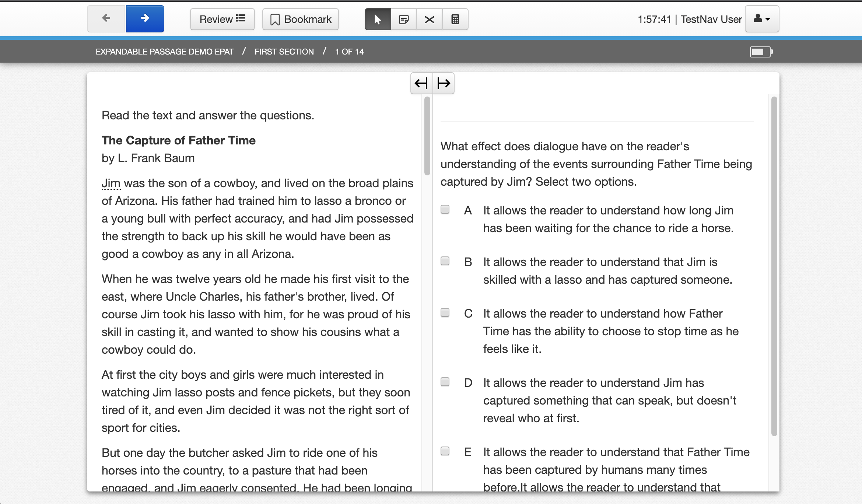
Task: Click the First Section breadcrumb
Action: pos(284,52)
